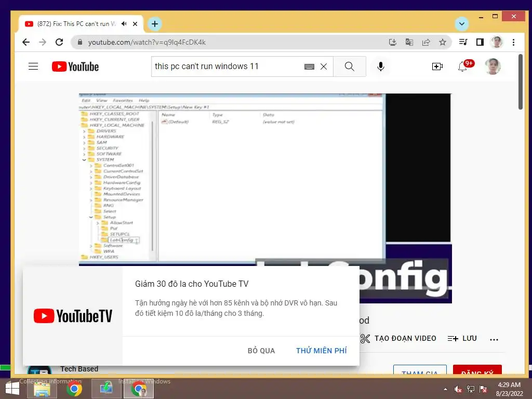Share this page icon in address bar
The image size is (532, 399).
tap(426, 42)
